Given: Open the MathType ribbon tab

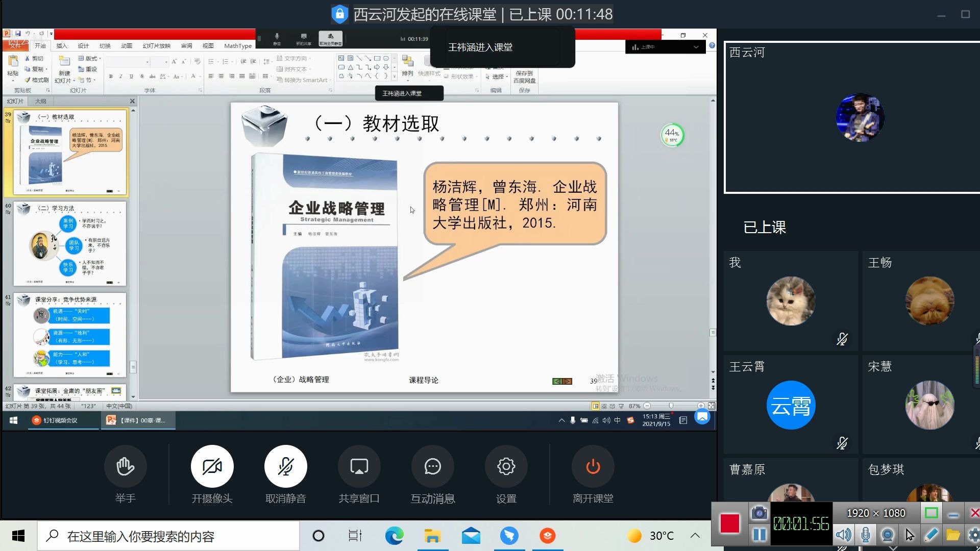Looking at the screenshot, I should pos(238,46).
